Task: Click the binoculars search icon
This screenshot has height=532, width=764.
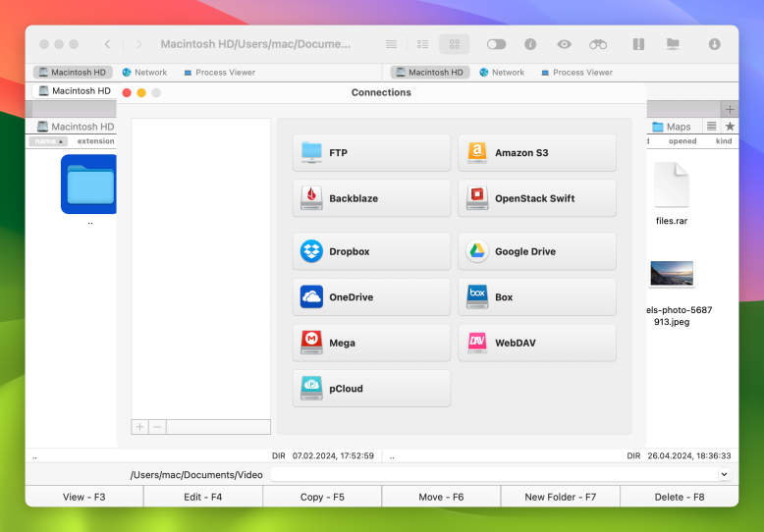Action: point(598,44)
